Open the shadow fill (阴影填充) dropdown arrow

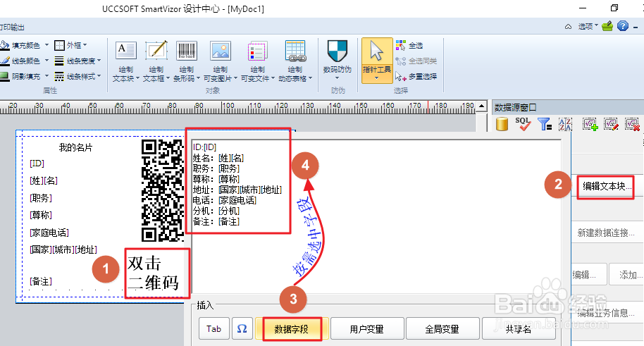(x=47, y=76)
